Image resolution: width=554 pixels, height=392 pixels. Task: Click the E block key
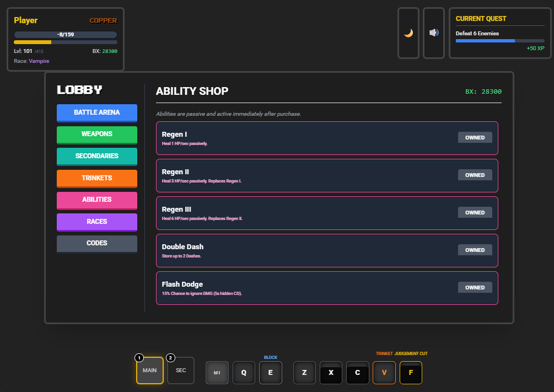(x=271, y=373)
